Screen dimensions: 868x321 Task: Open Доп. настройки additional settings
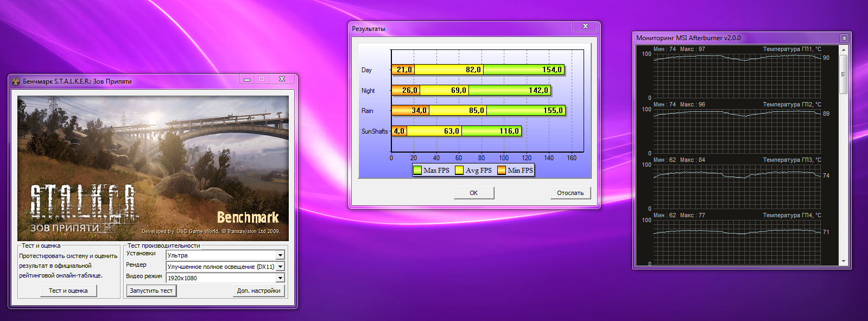coord(258,291)
